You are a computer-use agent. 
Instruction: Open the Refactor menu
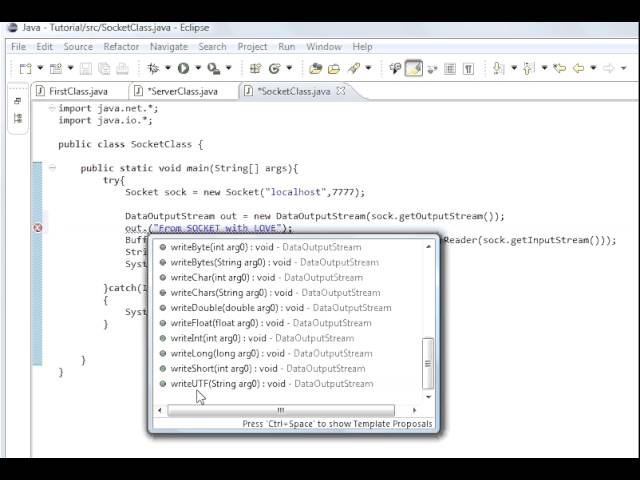(121, 47)
